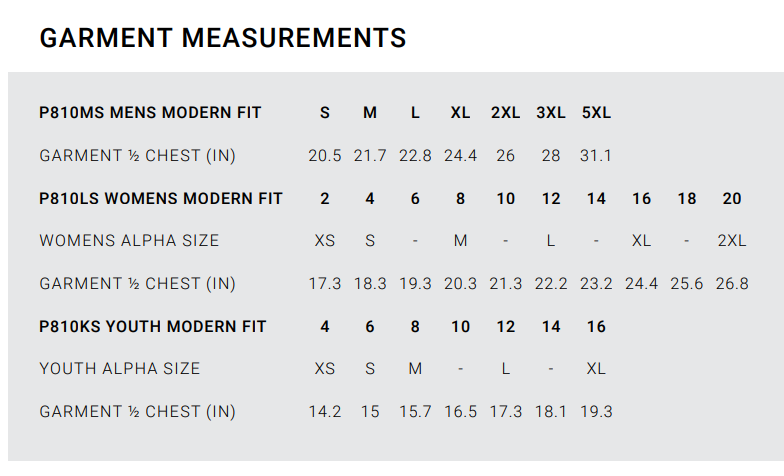Click the Youth Alpha Size row label
This screenshot has height=476, width=784.
coord(119,369)
